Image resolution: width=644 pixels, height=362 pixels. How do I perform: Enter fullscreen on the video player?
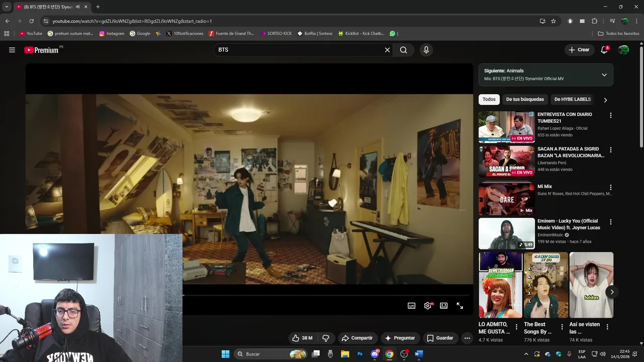[460, 306]
